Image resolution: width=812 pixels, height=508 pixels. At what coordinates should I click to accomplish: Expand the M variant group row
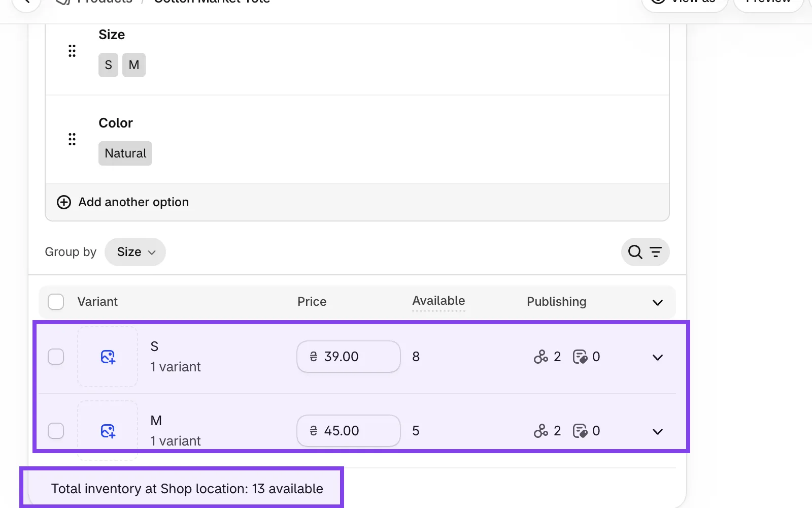[658, 431]
